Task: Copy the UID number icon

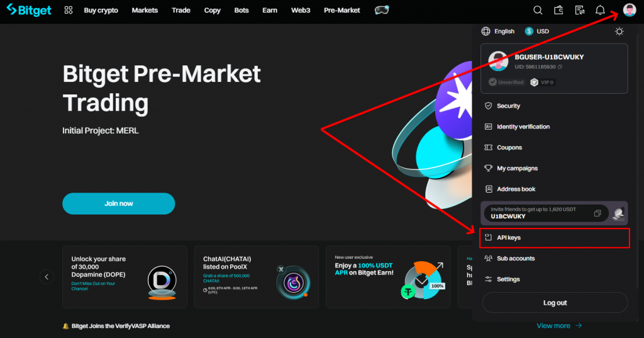Action: (x=560, y=67)
